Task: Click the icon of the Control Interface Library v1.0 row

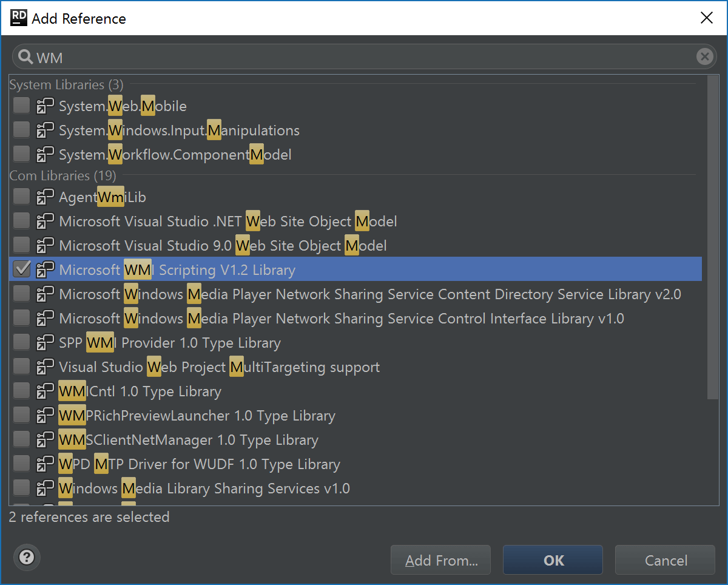Action: click(x=45, y=319)
